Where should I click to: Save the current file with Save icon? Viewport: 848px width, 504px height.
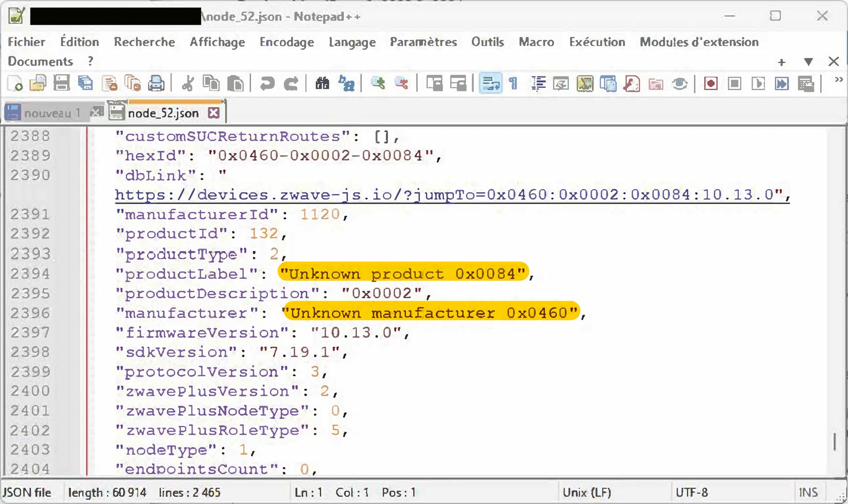point(61,83)
